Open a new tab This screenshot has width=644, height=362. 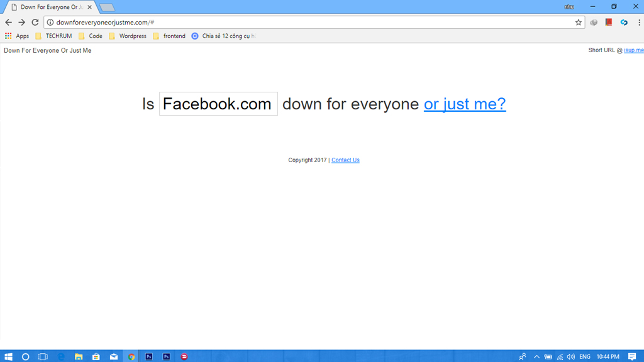click(x=107, y=8)
